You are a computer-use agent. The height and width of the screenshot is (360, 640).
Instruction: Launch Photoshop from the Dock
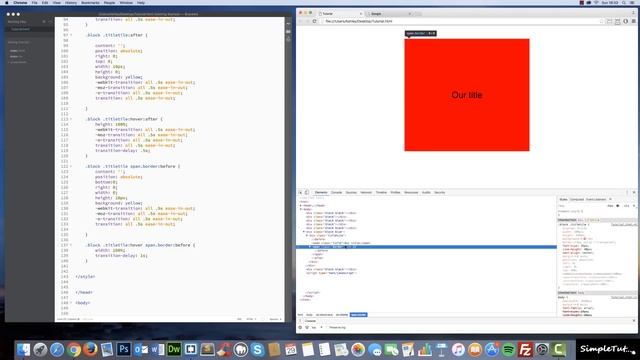pos(124,349)
